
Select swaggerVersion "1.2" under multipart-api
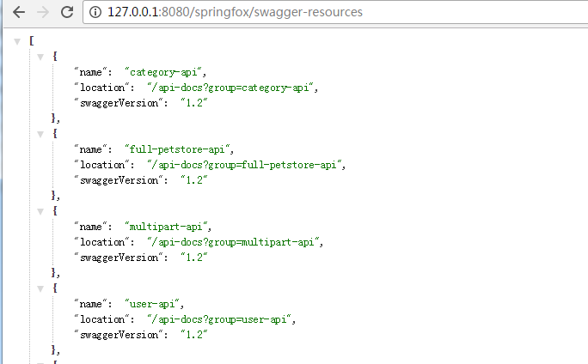point(194,258)
